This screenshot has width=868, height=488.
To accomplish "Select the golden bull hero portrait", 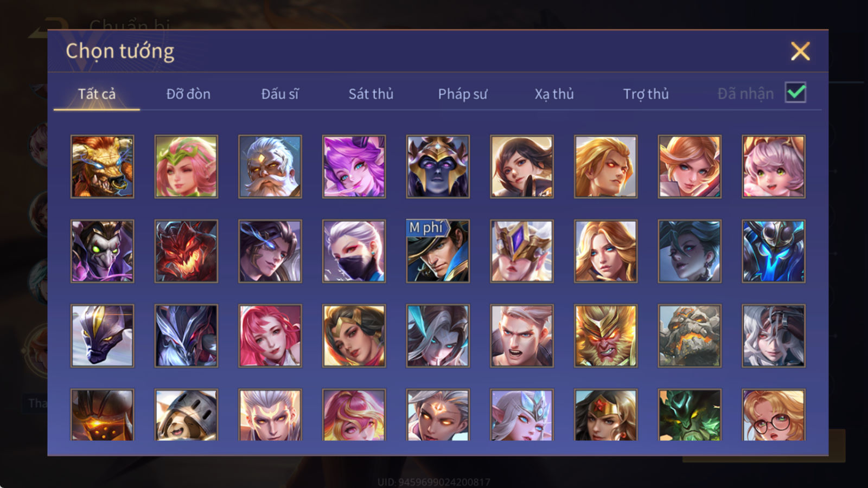I will coord(102,166).
